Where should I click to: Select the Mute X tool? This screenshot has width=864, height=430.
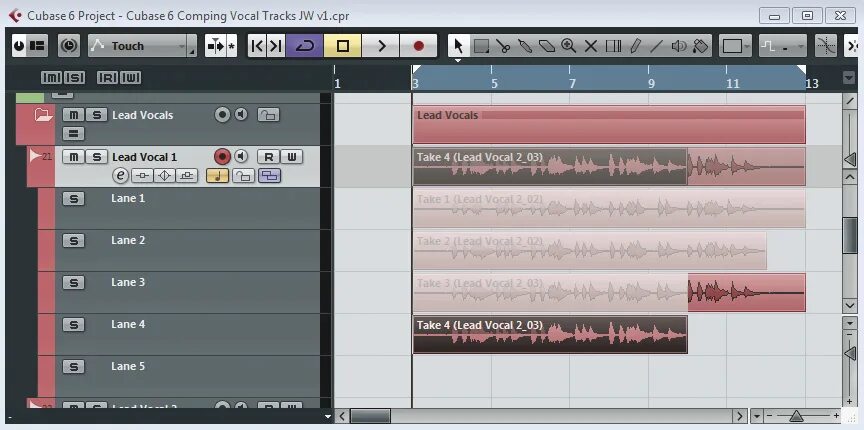tap(591, 46)
